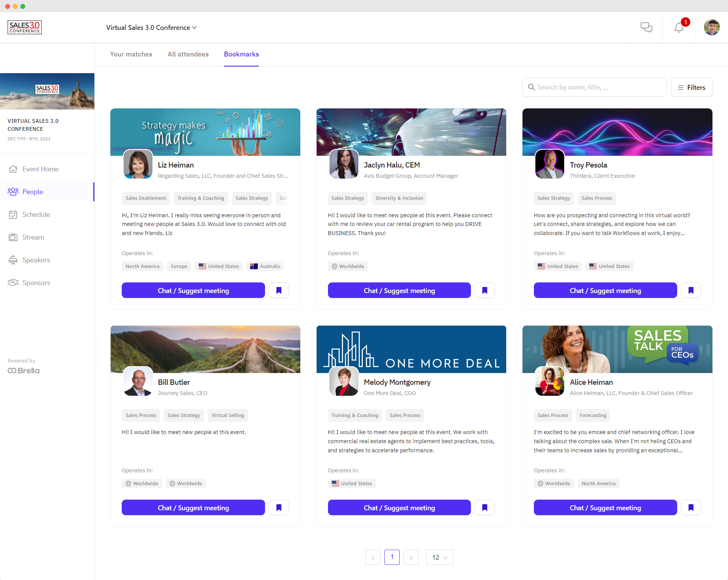Click the search by name input field
Image resolution: width=728 pixels, height=580 pixels.
tap(594, 87)
